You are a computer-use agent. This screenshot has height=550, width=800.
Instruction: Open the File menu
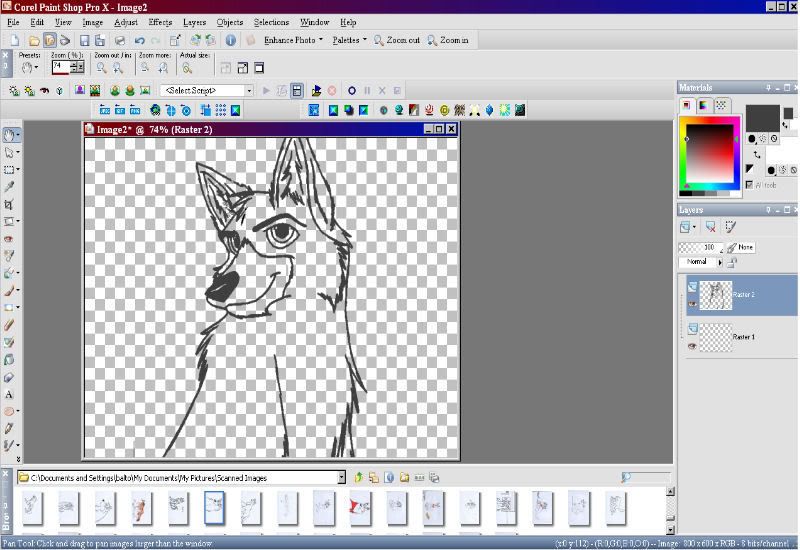[13, 22]
